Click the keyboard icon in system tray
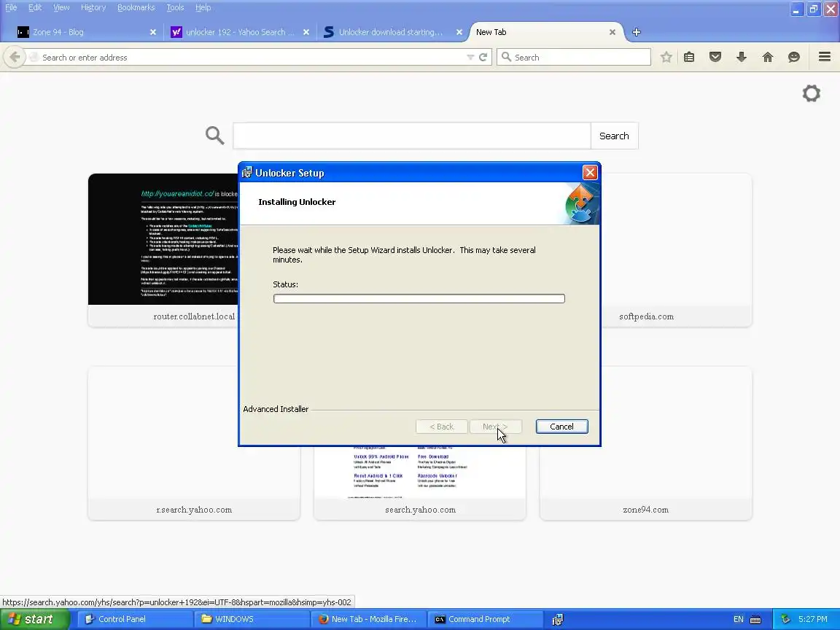 pyautogui.click(x=755, y=619)
